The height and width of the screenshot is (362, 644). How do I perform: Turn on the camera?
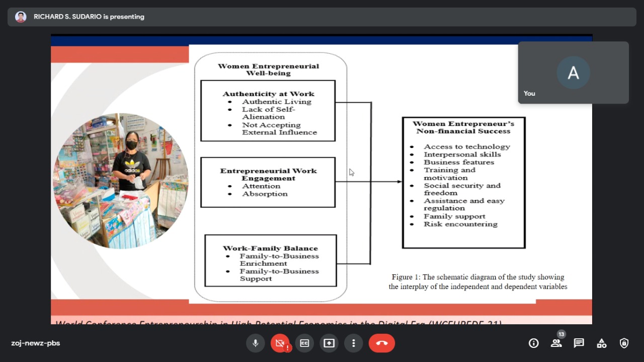[280, 343]
